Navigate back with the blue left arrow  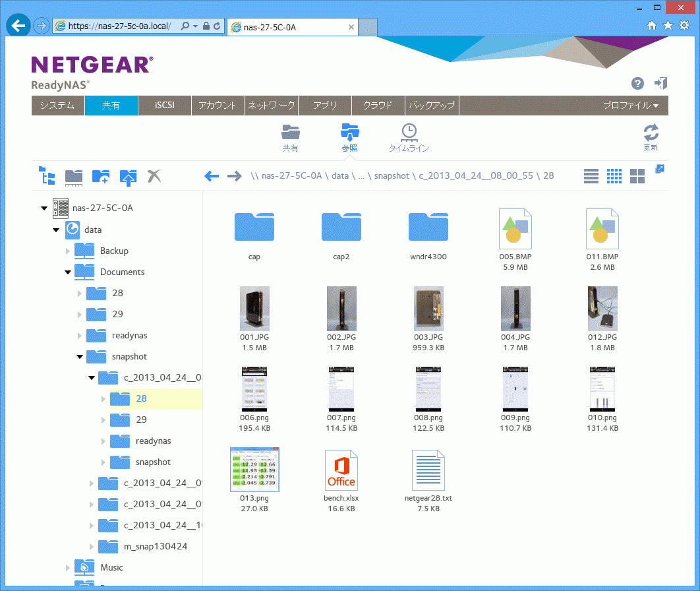point(212,176)
